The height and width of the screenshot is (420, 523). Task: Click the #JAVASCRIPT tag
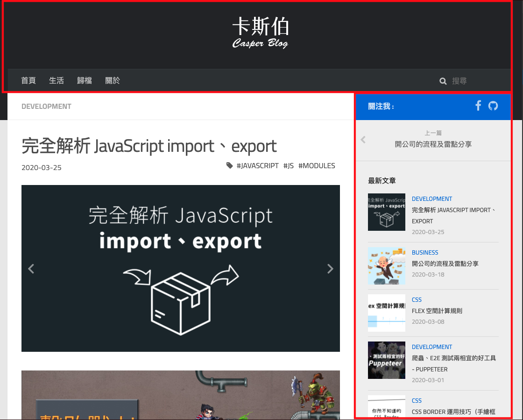[256, 165]
